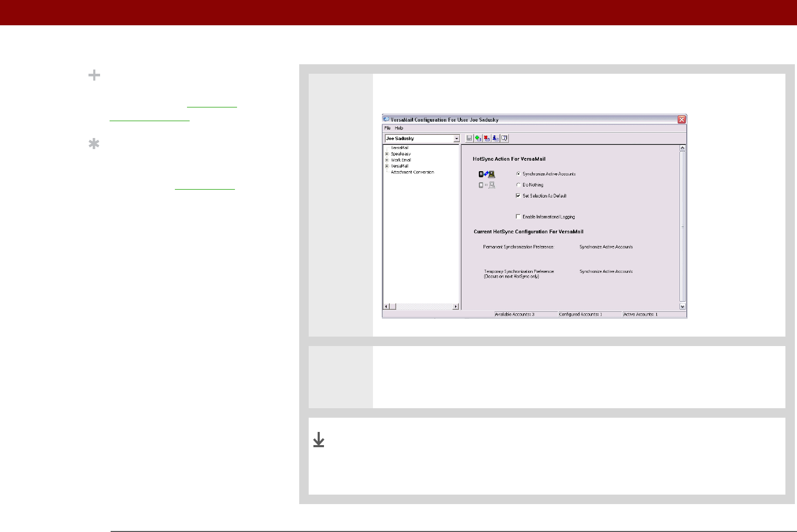Click the Delete Account toolbar icon
Viewport: 797px width, 532px height.
point(487,139)
